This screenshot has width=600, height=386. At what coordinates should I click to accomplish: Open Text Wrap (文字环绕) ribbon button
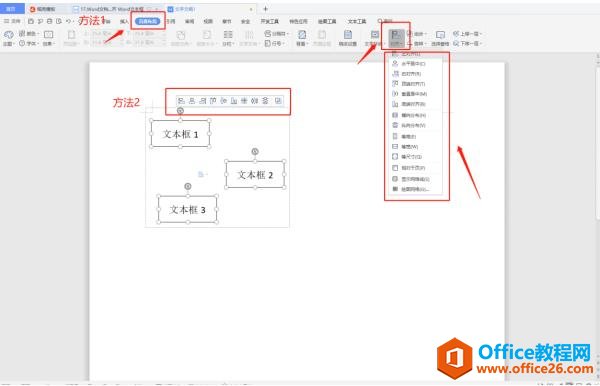click(374, 39)
